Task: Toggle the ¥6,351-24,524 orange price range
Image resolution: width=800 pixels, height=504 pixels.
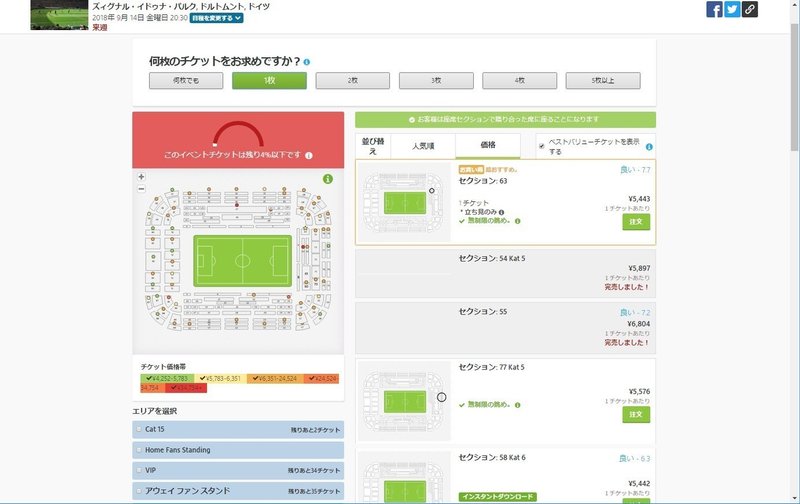Action: [274, 379]
